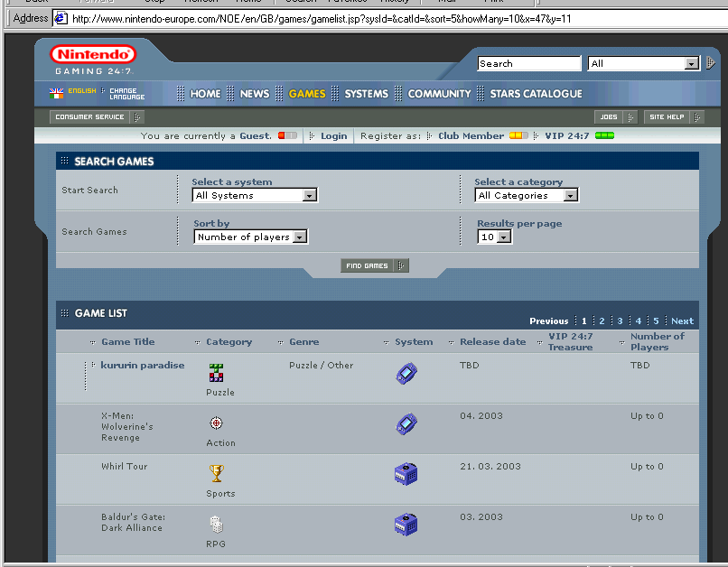
Task: Click the Puzzle category icon for kururin paradise
Action: click(x=216, y=373)
